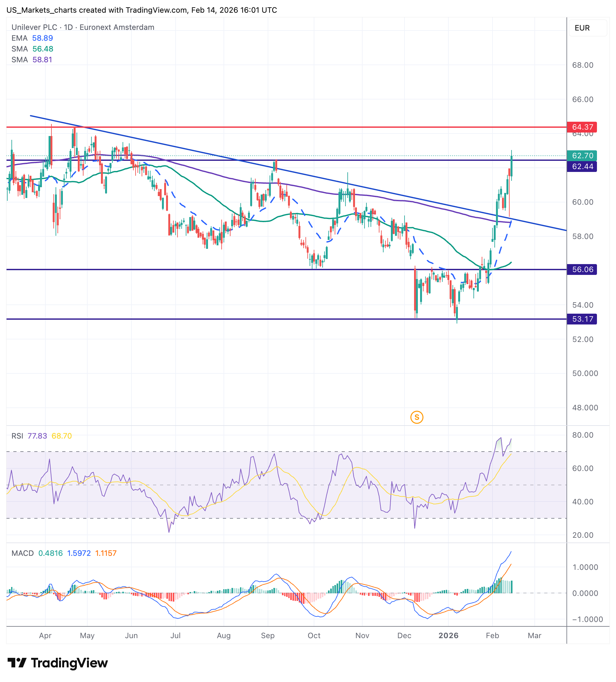Click the orange MACD signal value 1.1157
This screenshot has height=682, width=616.
106,553
